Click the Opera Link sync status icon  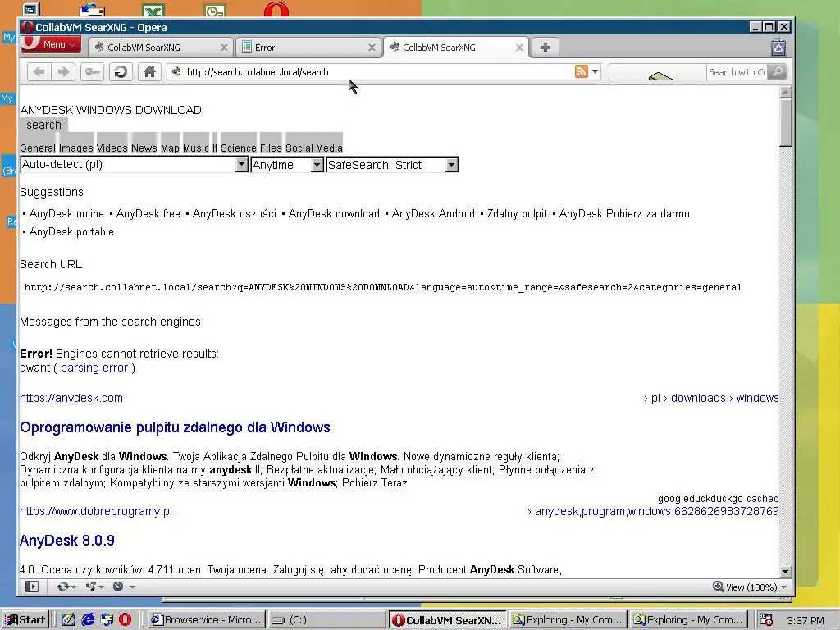[x=66, y=587]
